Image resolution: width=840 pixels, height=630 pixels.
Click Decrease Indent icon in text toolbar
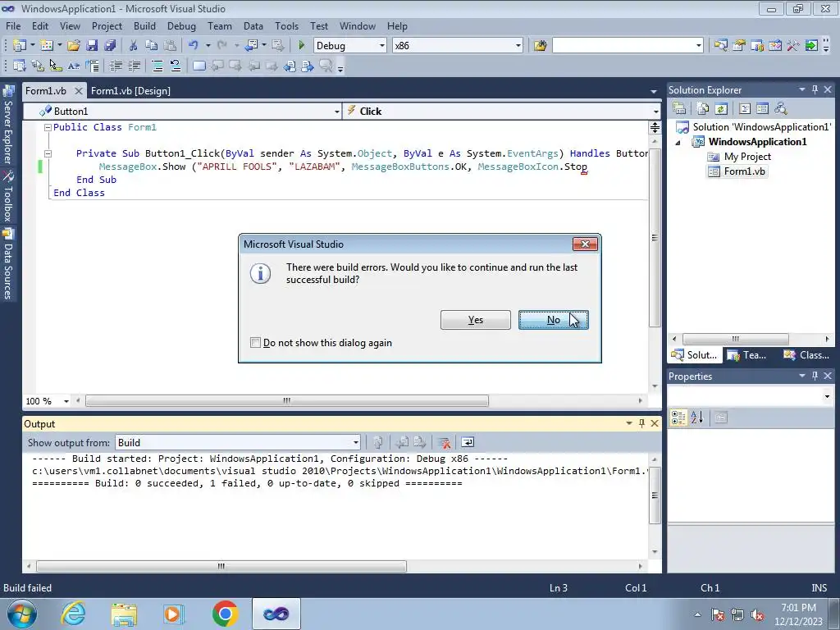pyautogui.click(x=116, y=66)
